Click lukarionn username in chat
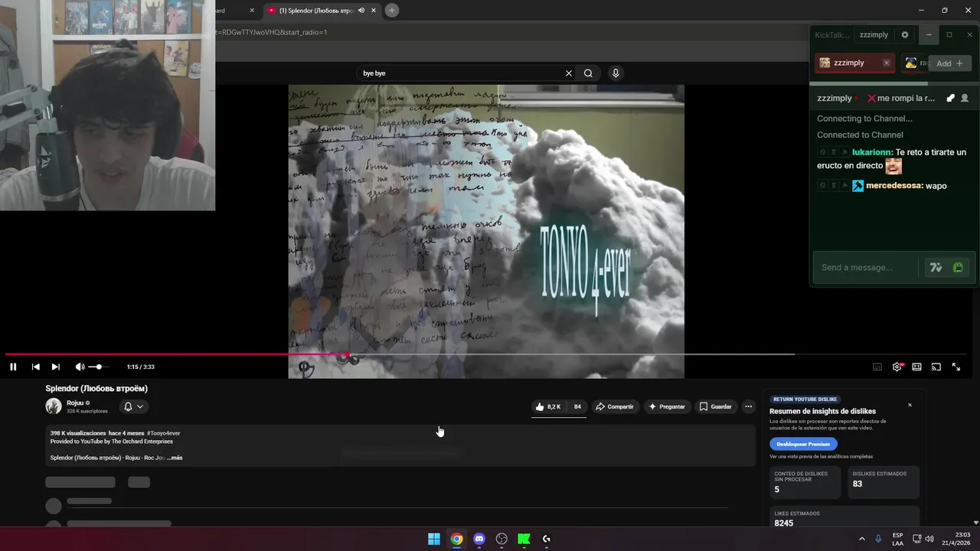 [872, 152]
